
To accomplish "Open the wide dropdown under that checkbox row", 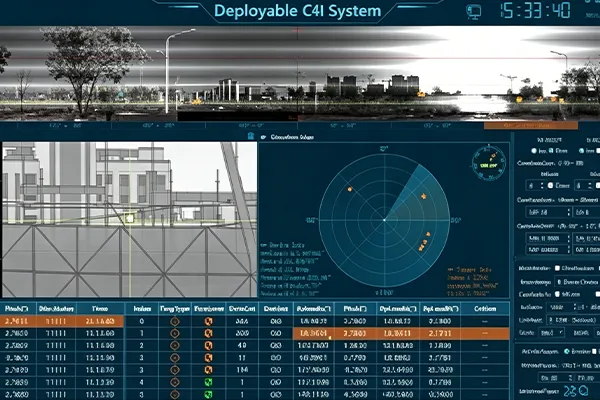I will (577, 282).
